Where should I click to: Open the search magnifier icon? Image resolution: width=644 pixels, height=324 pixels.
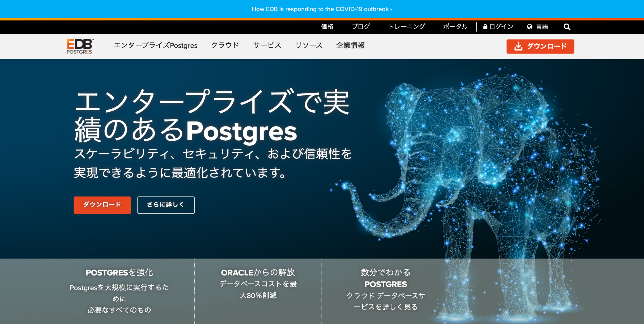click(567, 27)
